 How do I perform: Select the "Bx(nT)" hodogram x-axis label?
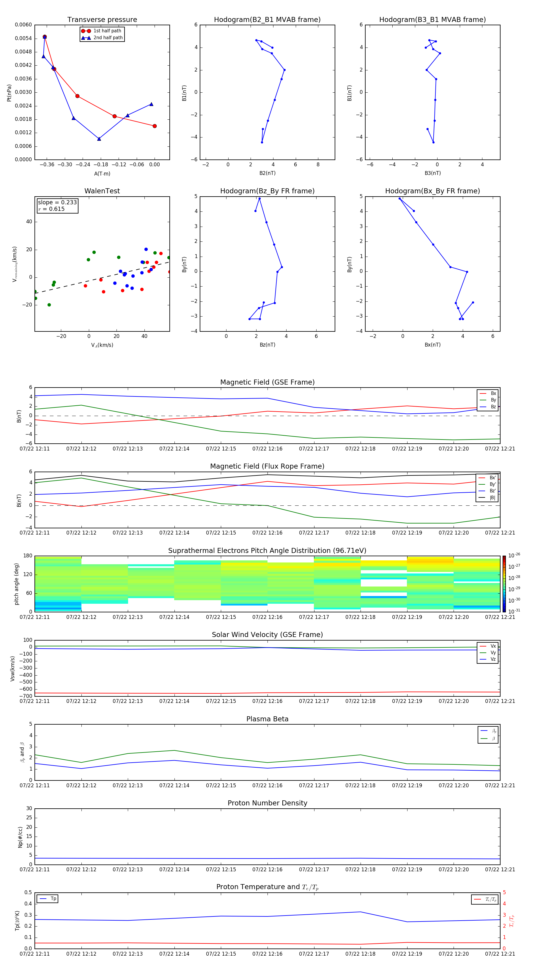pos(432,345)
